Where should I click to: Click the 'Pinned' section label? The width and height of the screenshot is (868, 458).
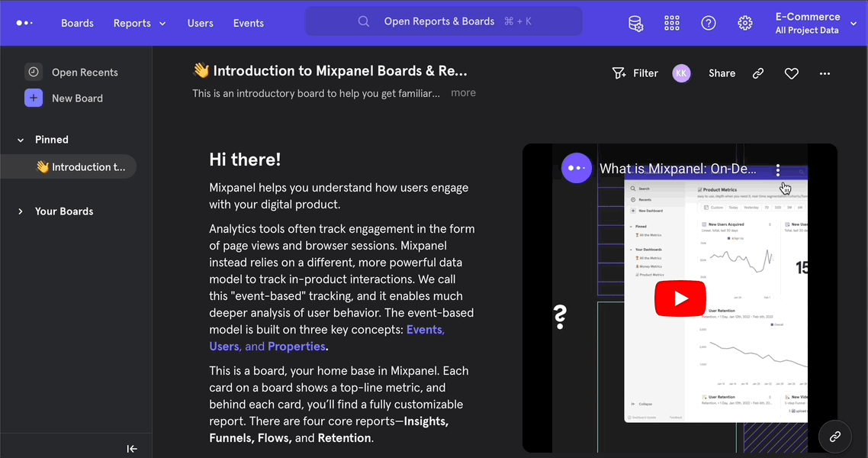coord(51,140)
